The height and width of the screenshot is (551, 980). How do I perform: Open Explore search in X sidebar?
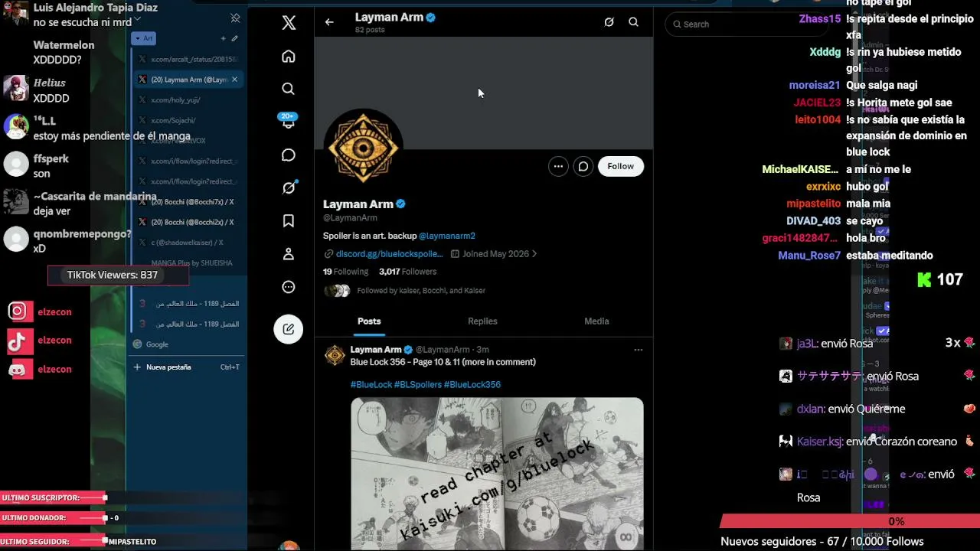pos(289,89)
